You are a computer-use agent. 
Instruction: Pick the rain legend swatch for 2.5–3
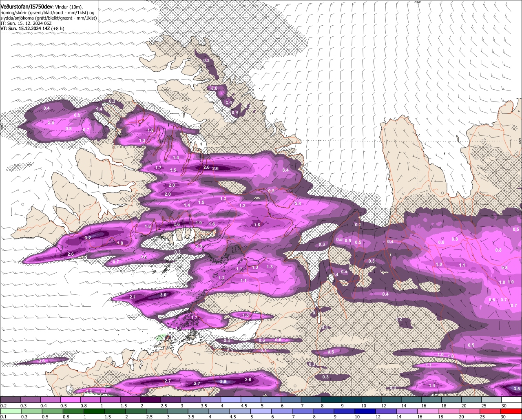click(157, 411)
